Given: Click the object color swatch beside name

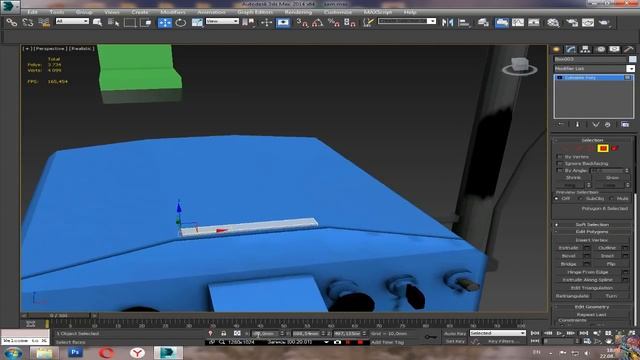Looking at the screenshot, I should point(632,59).
